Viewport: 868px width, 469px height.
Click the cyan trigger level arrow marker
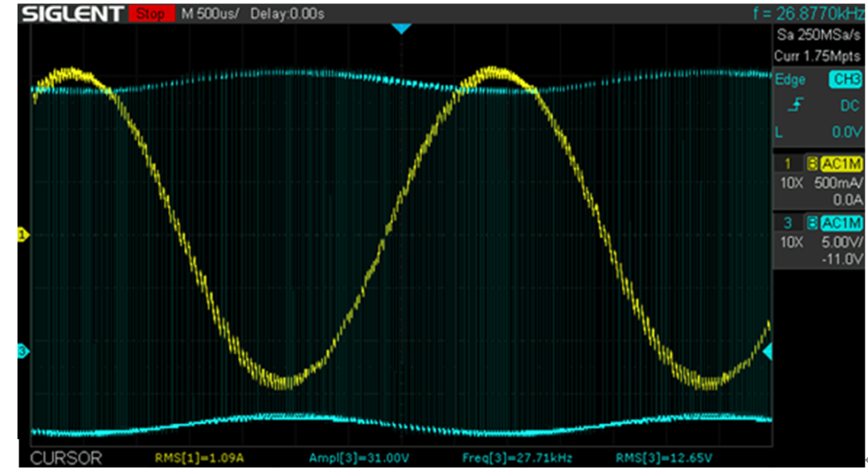768,352
